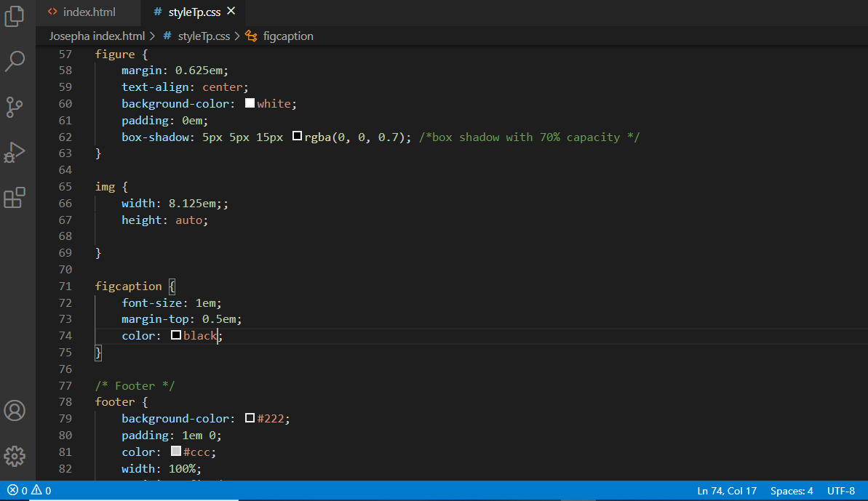Click the errors count in status bar
868x501 pixels.
pos(17,491)
